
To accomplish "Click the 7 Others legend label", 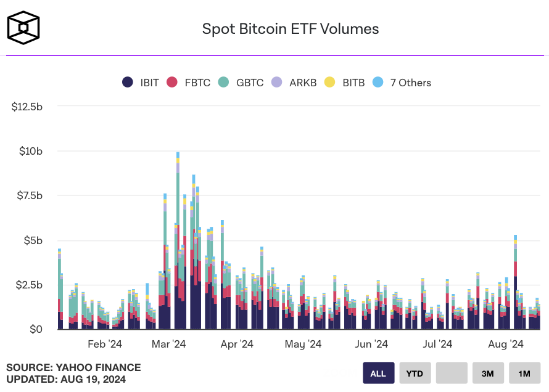I will coord(410,83).
